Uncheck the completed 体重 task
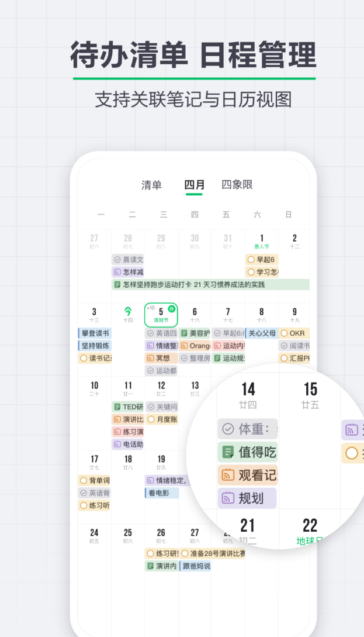 click(x=228, y=429)
